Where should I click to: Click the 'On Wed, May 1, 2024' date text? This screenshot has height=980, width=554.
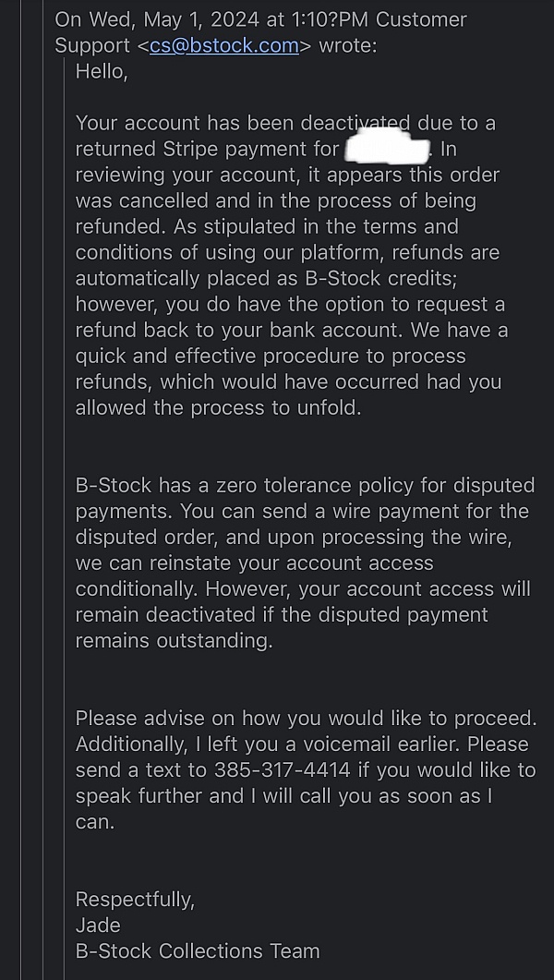[157, 20]
